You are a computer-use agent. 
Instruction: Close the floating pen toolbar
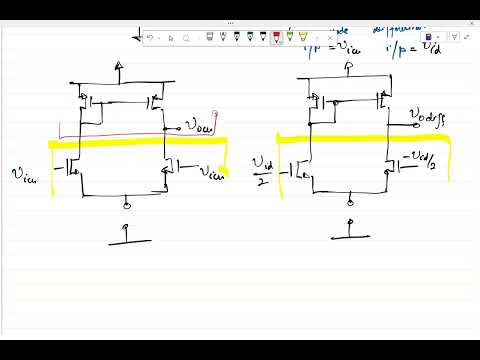[x=330, y=38]
